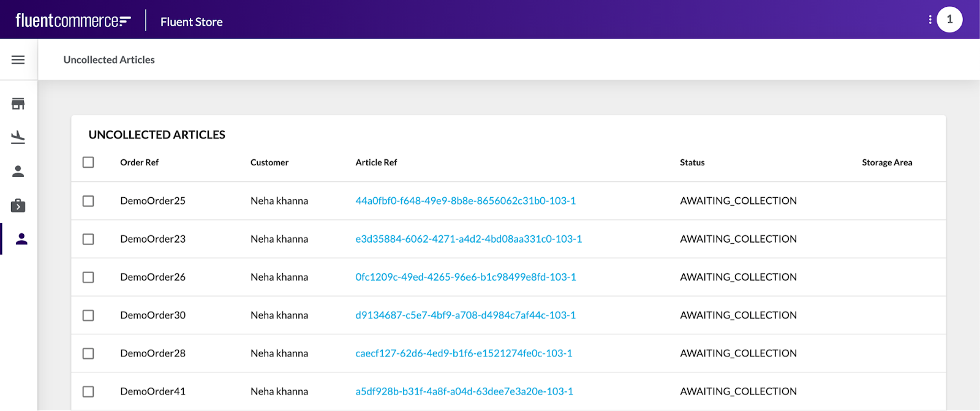Click the Storage Area column header
The height and width of the screenshot is (411, 980).
pyautogui.click(x=886, y=162)
